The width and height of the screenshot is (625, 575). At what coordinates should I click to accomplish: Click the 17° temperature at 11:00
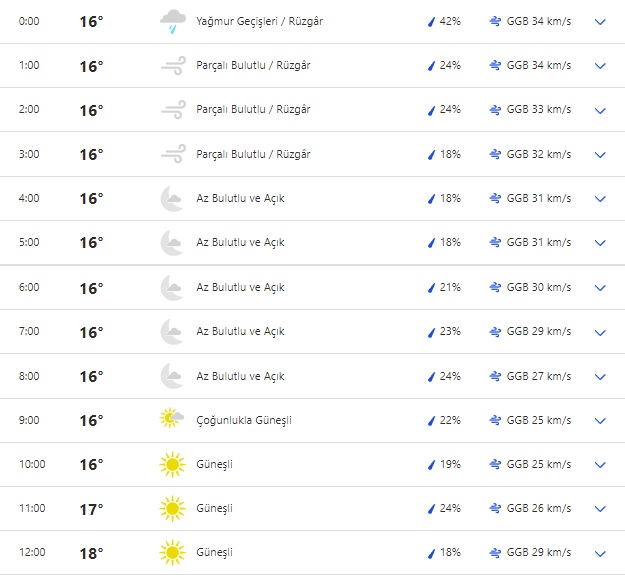91,508
